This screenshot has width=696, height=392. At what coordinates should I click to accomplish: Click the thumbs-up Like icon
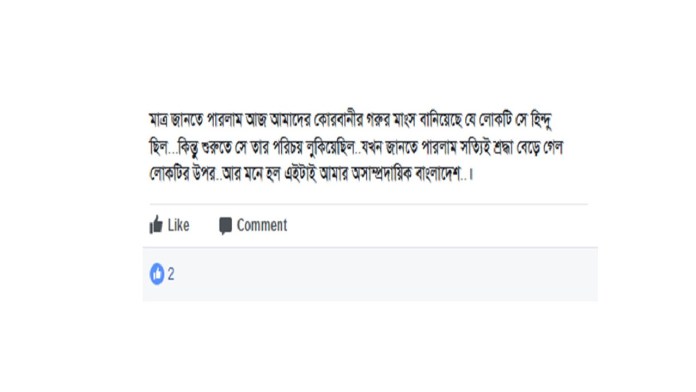click(156, 225)
